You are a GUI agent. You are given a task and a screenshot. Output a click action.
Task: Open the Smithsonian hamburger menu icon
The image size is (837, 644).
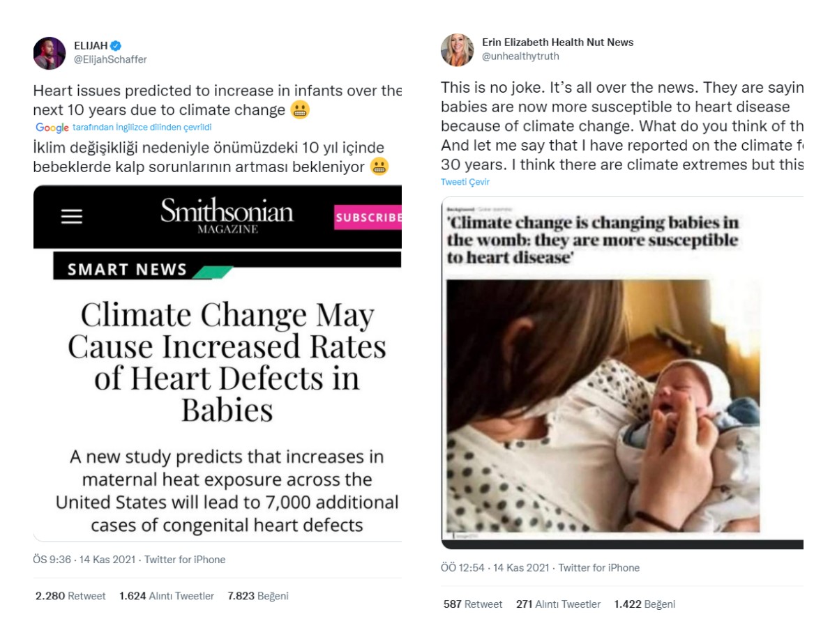(71, 216)
